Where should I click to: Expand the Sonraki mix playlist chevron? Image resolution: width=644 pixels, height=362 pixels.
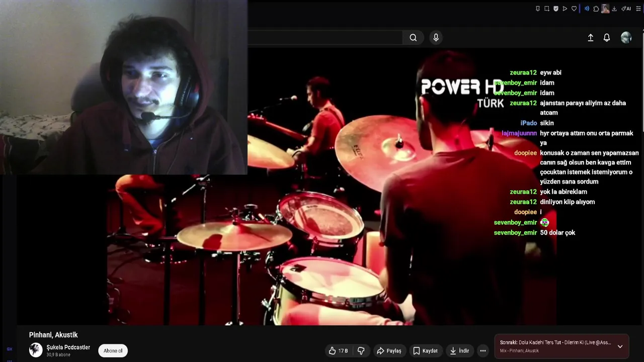tap(620, 346)
